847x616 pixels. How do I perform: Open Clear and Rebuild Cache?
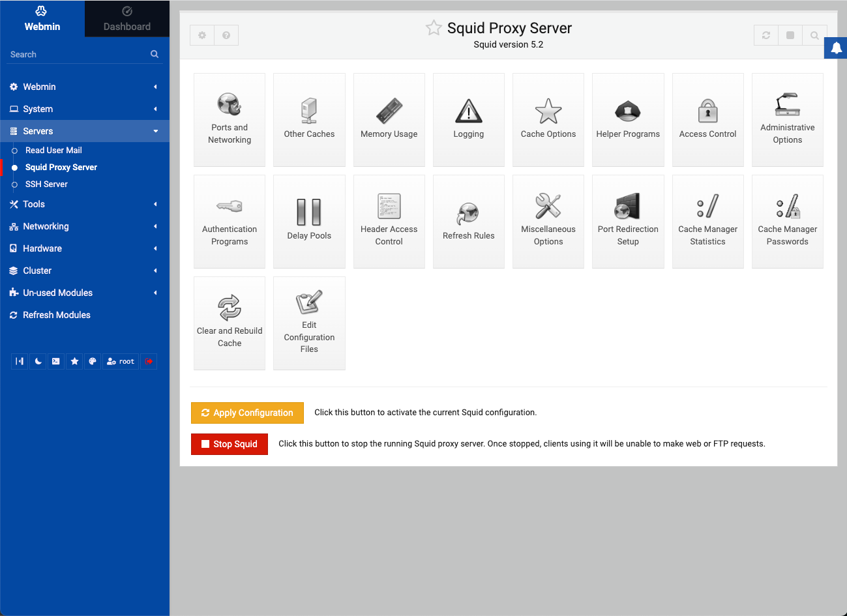[x=230, y=323]
